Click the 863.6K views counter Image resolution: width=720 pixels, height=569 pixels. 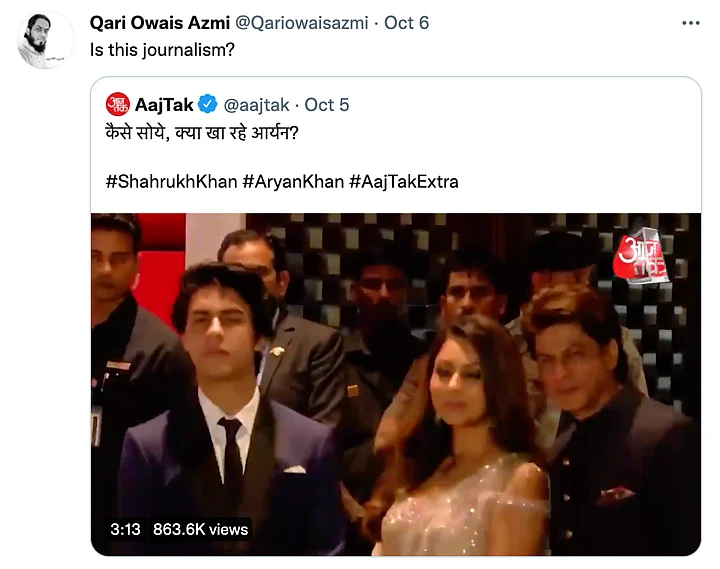(x=200, y=529)
